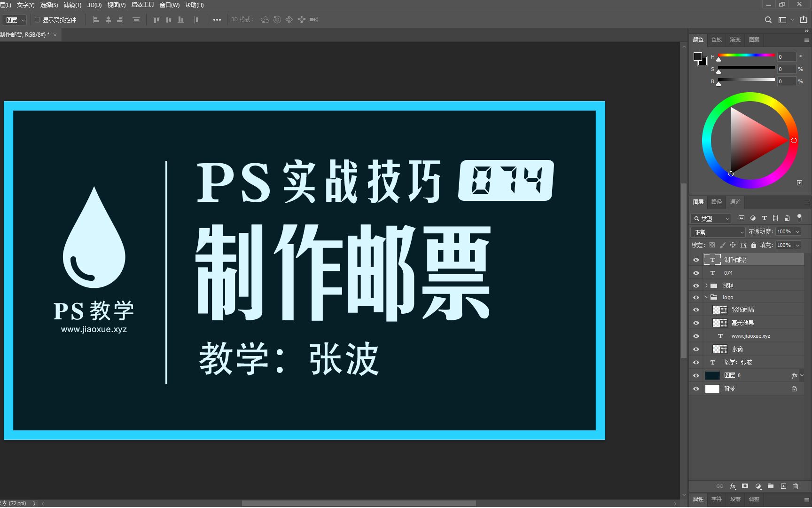Image resolution: width=812 pixels, height=508 pixels.
Task: Click the align bottom edges icon
Action: pos(181,20)
